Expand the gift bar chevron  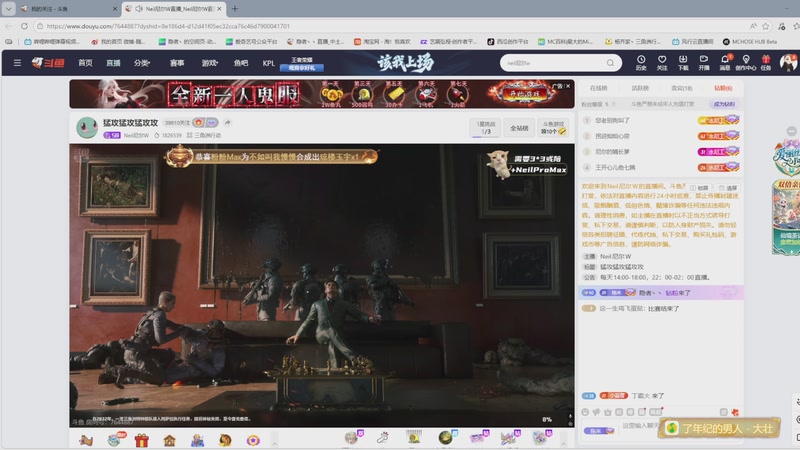tap(564, 439)
